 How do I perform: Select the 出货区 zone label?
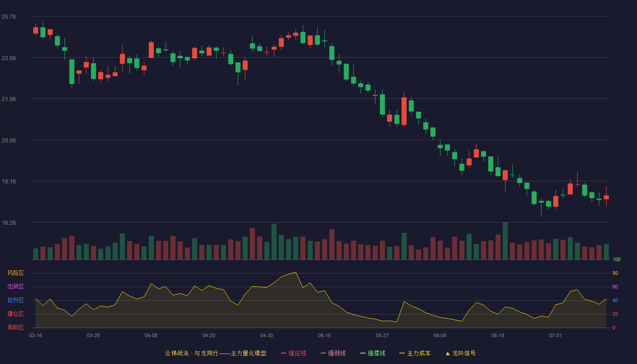pos(15,287)
